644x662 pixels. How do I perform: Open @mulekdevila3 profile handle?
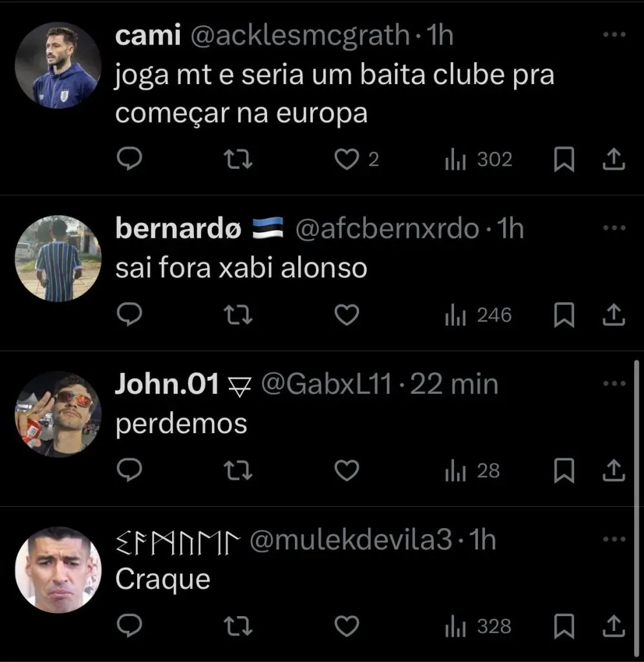(350, 540)
